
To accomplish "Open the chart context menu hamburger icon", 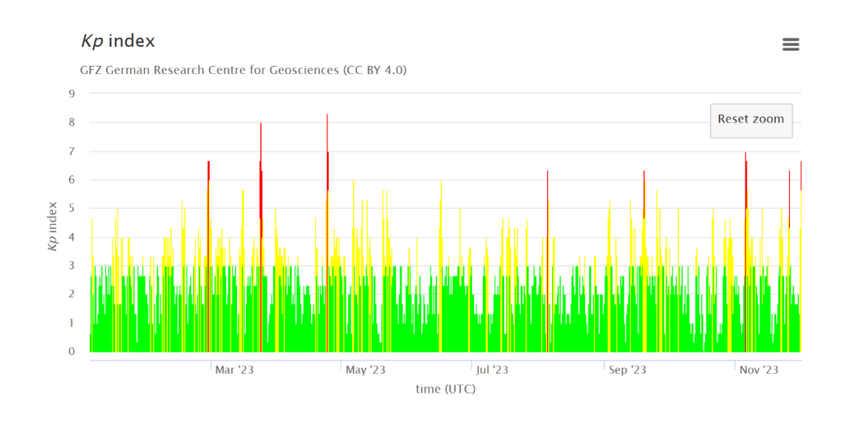I will click(x=791, y=45).
